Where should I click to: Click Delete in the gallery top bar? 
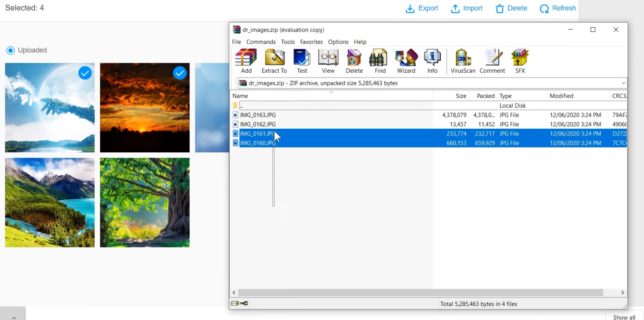pyautogui.click(x=511, y=8)
